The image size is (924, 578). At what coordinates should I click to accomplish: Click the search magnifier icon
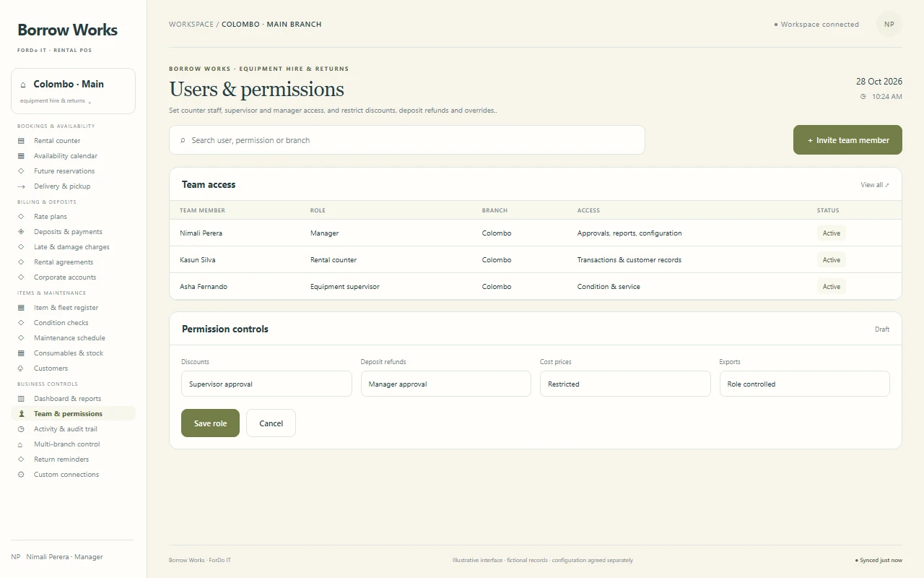tap(183, 140)
